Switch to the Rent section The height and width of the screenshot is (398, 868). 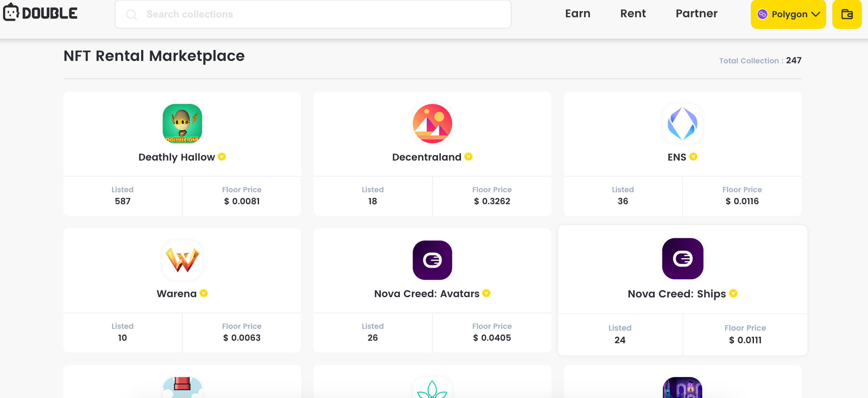pos(633,13)
